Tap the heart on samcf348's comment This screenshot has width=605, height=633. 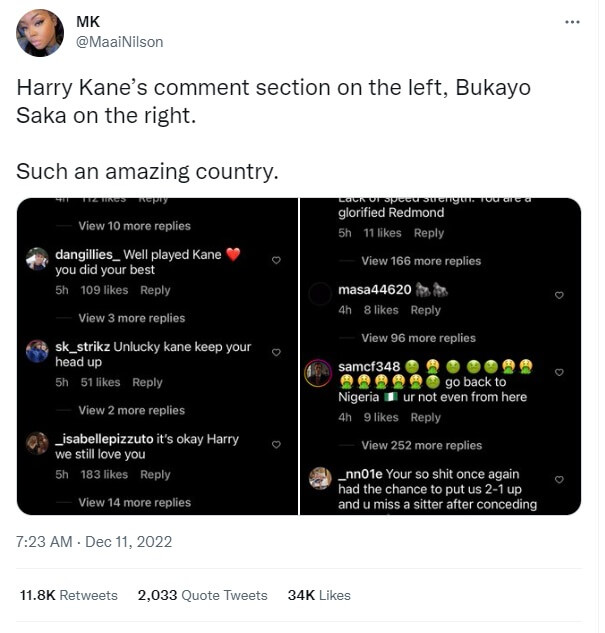coord(559,372)
